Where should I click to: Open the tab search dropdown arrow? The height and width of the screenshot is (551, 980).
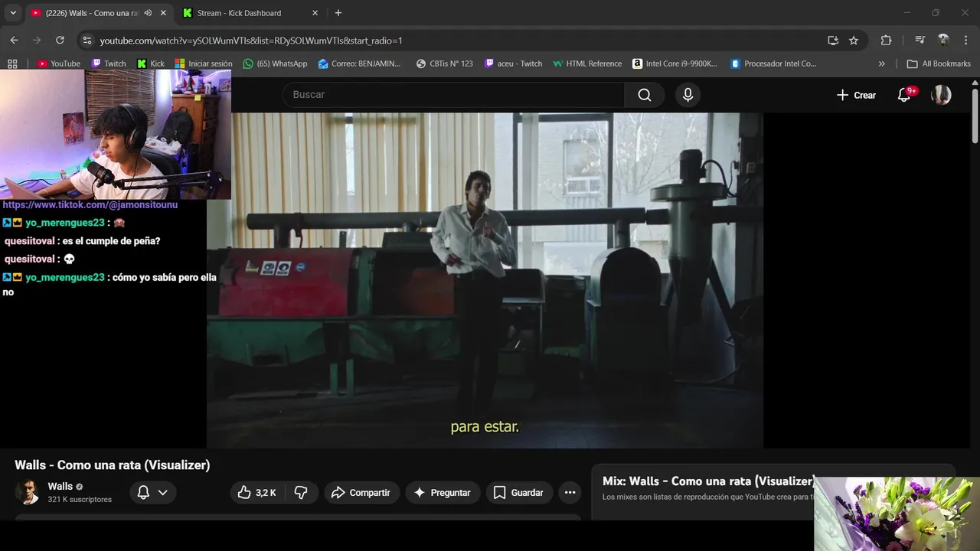(13, 13)
